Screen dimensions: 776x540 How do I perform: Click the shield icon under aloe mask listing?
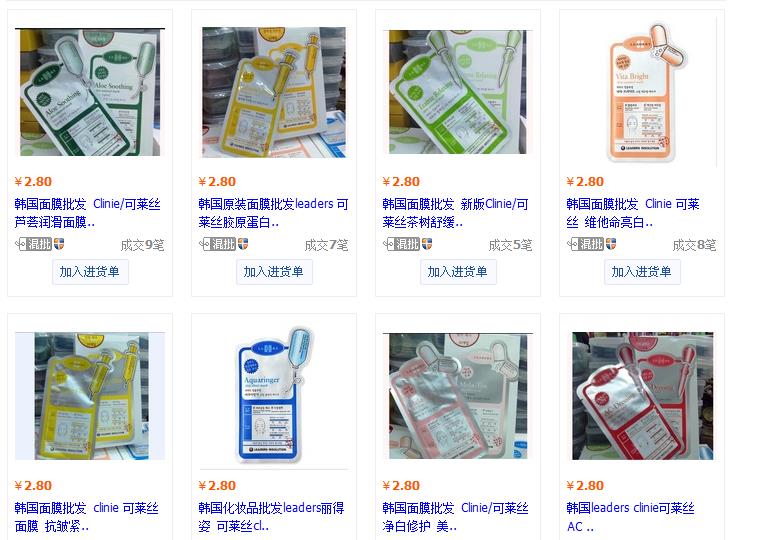click(x=59, y=244)
